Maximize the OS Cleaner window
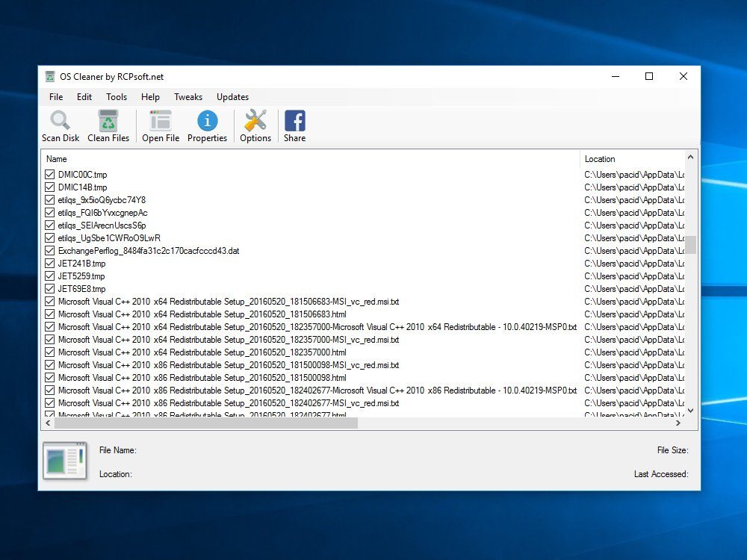This screenshot has width=747, height=560. point(649,76)
